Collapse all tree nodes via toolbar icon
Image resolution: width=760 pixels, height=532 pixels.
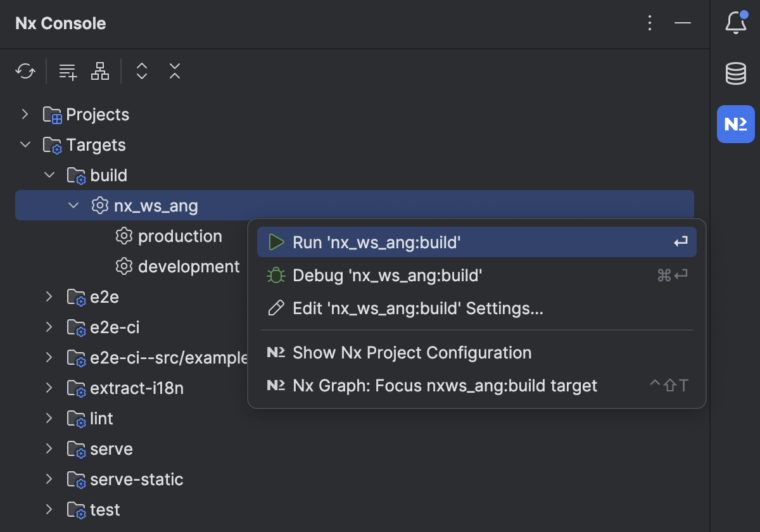(x=174, y=71)
